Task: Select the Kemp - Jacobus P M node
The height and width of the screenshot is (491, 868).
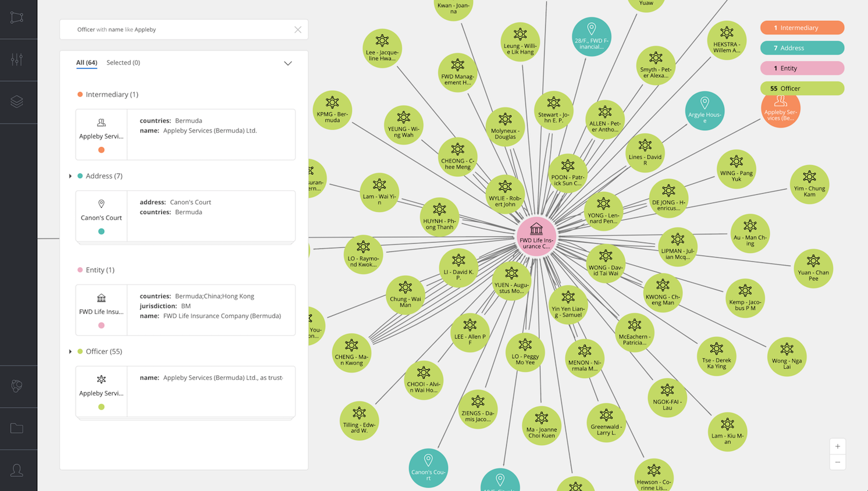Action: [x=745, y=298]
